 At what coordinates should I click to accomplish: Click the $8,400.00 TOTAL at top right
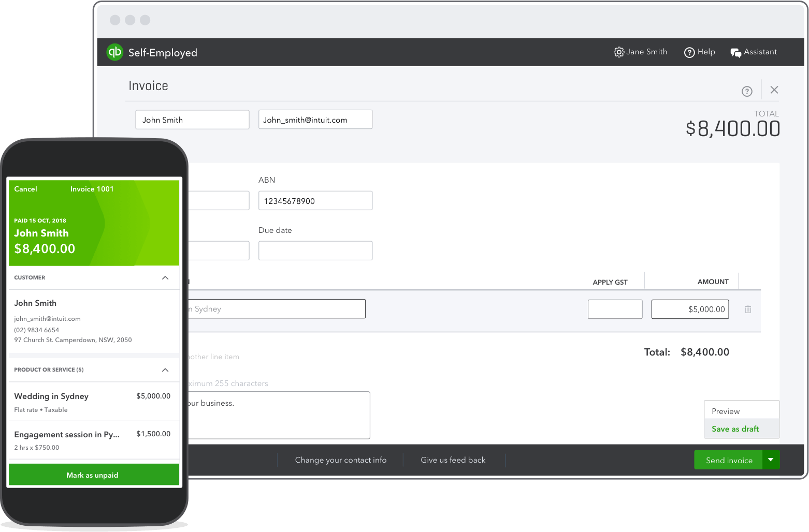[733, 129]
